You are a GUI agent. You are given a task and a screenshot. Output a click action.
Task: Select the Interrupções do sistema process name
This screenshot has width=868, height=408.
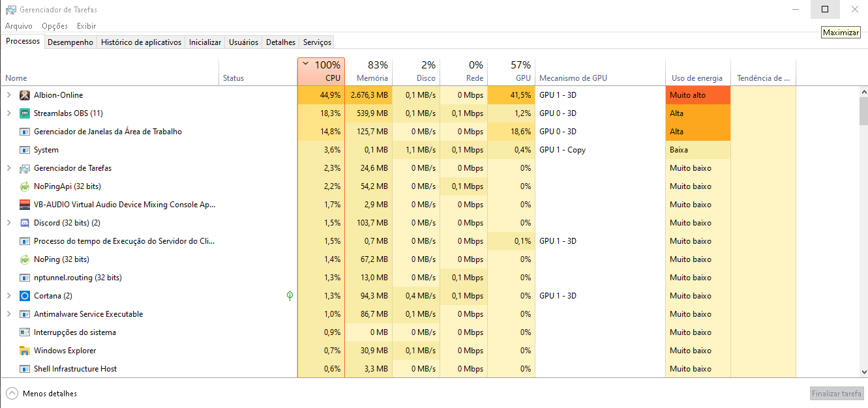pos(75,332)
